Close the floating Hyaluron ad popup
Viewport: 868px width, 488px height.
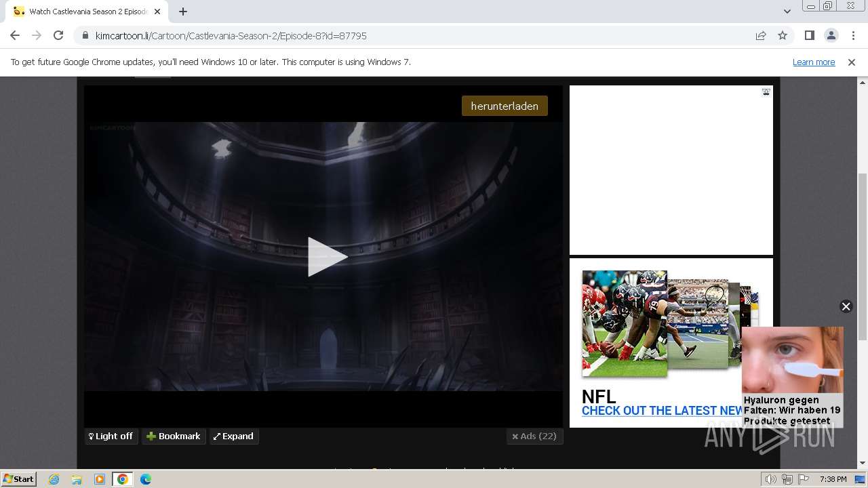(846, 306)
